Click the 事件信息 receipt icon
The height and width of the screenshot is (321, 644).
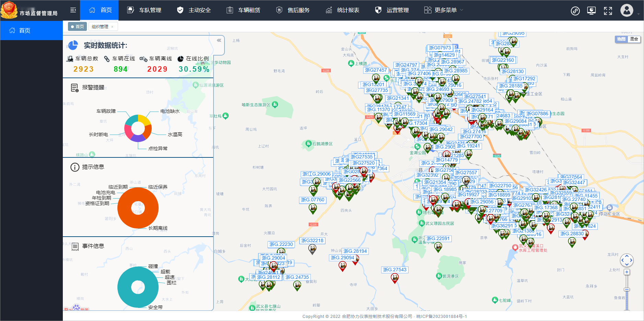[x=75, y=246]
